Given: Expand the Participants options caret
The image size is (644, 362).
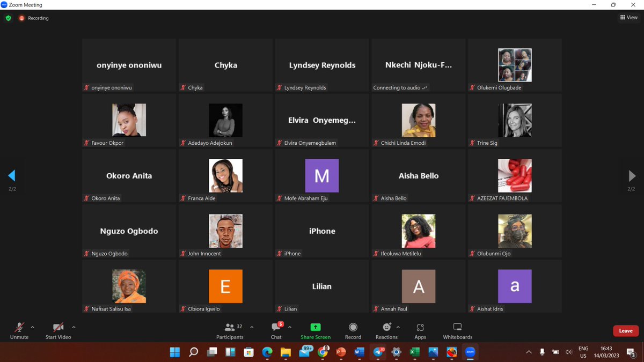Looking at the screenshot, I should (252, 327).
